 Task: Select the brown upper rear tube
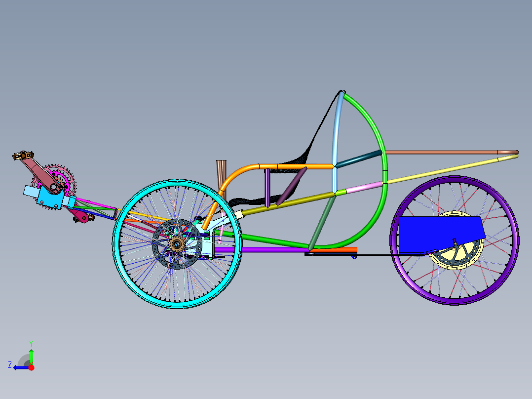(451, 153)
